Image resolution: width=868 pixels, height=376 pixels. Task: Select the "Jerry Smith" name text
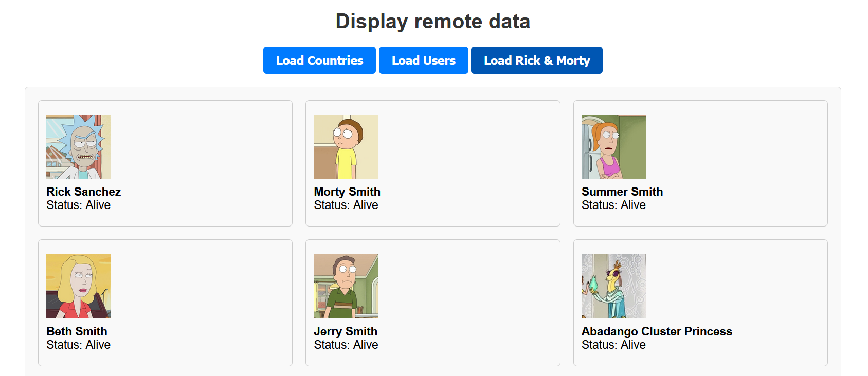346,331
